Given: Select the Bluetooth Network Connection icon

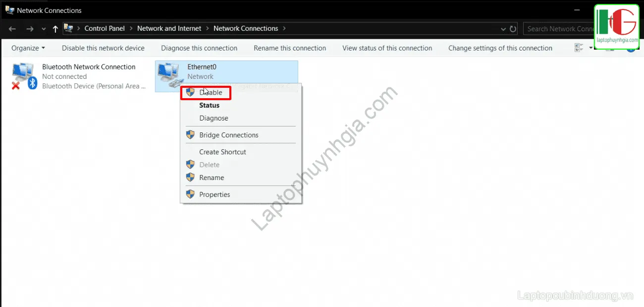Looking at the screenshot, I should point(22,74).
